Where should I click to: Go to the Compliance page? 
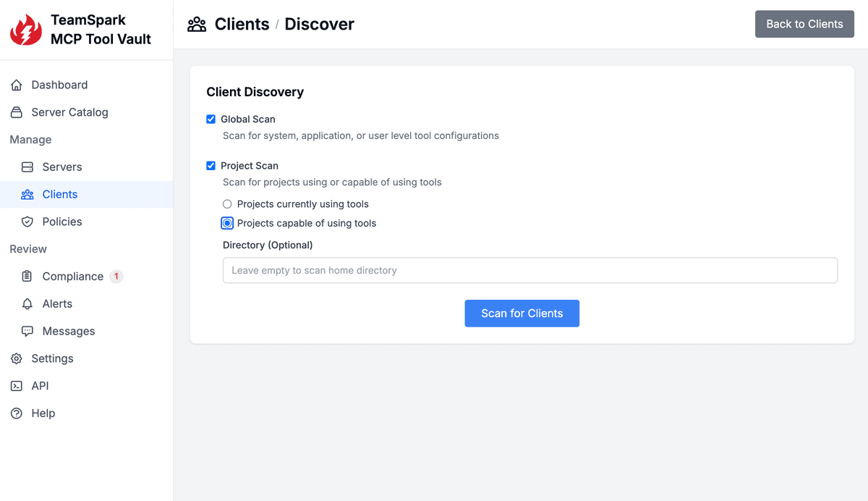click(72, 277)
